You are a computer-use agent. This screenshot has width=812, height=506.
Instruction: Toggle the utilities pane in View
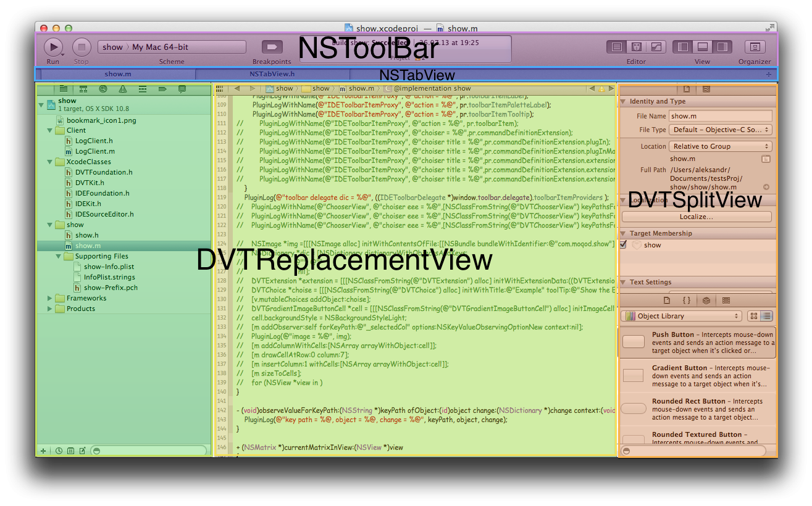tap(721, 47)
